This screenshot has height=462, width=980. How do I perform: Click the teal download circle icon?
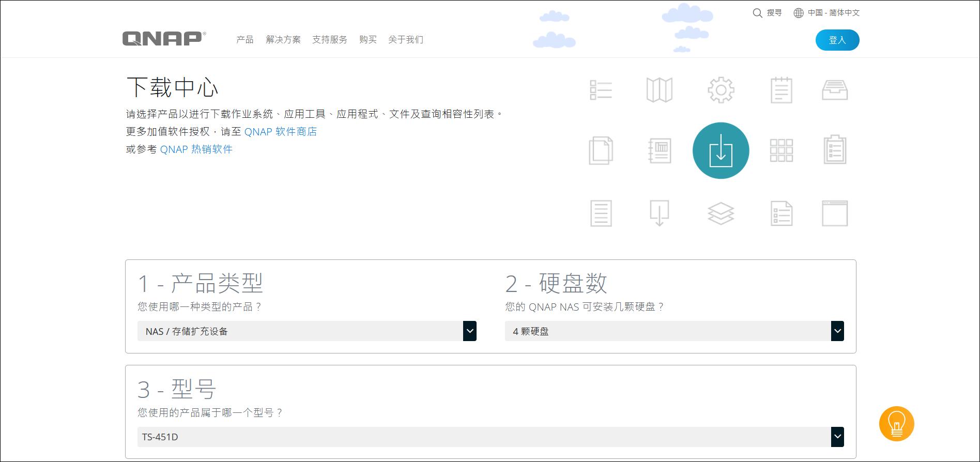coord(721,150)
